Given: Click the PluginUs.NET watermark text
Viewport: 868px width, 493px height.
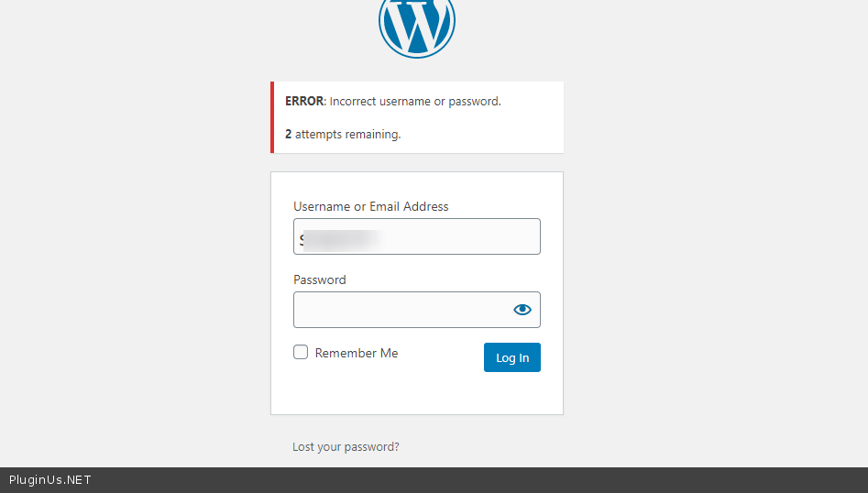Looking at the screenshot, I should click(x=50, y=480).
